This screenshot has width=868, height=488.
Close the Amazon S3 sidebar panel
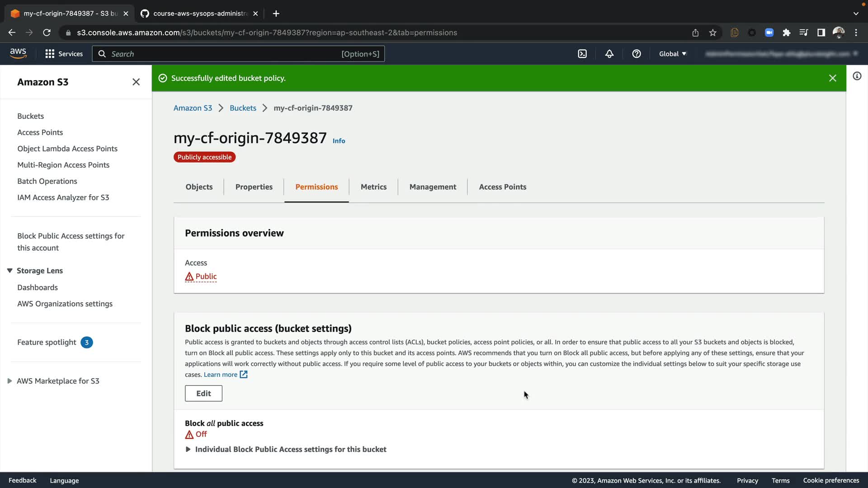pos(136,82)
